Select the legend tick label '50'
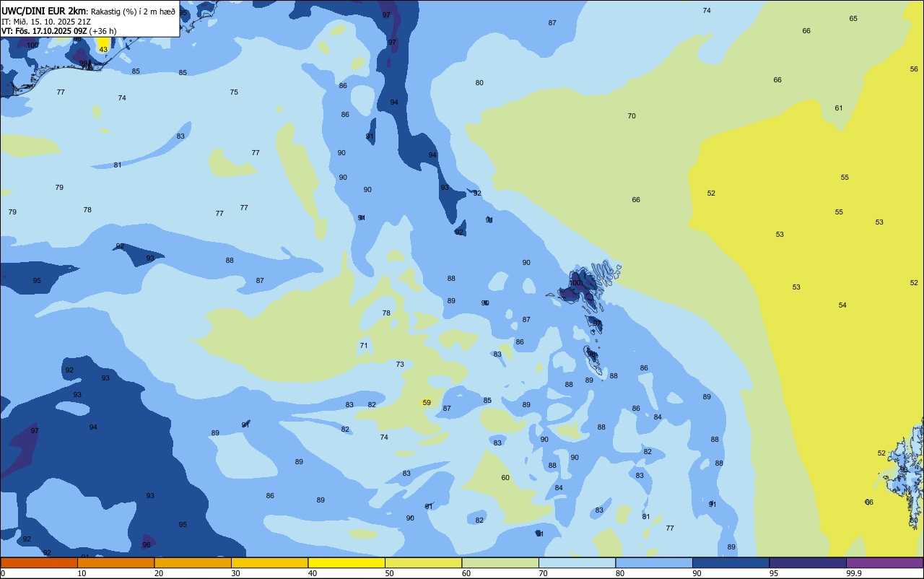 389,573
